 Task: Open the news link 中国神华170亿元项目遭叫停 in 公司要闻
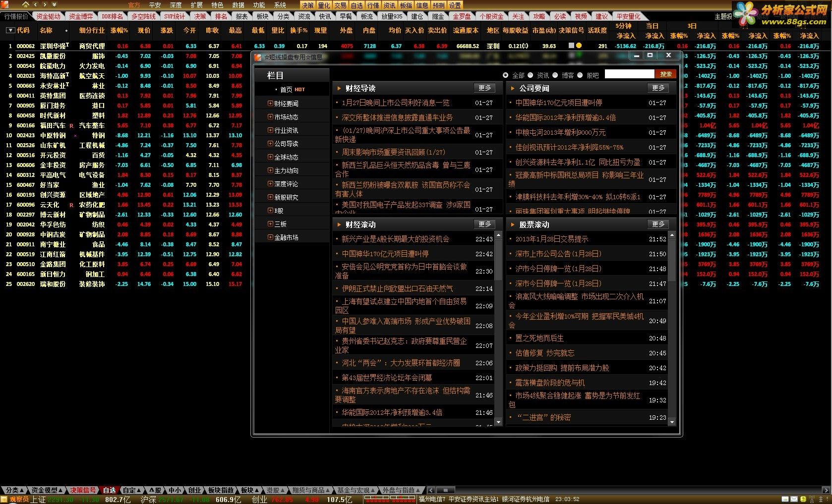point(559,103)
